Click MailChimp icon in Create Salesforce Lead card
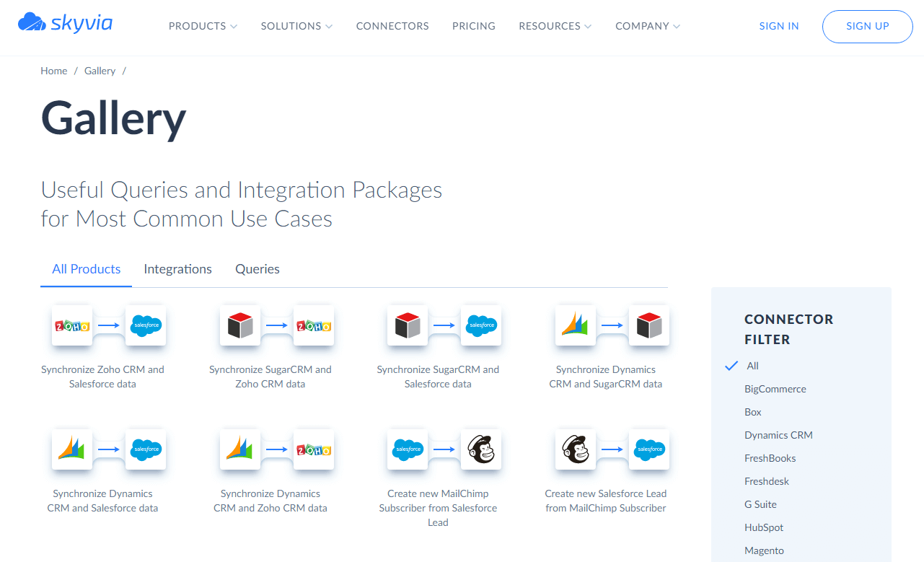 576,449
